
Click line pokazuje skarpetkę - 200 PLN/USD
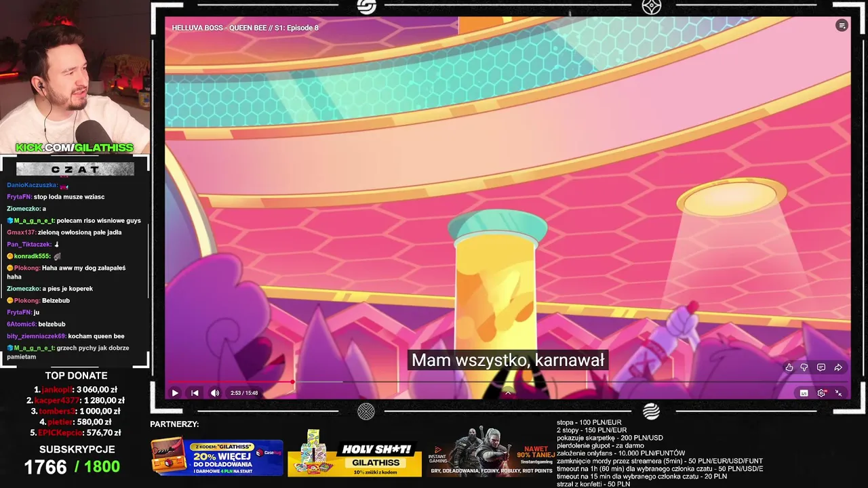point(610,438)
